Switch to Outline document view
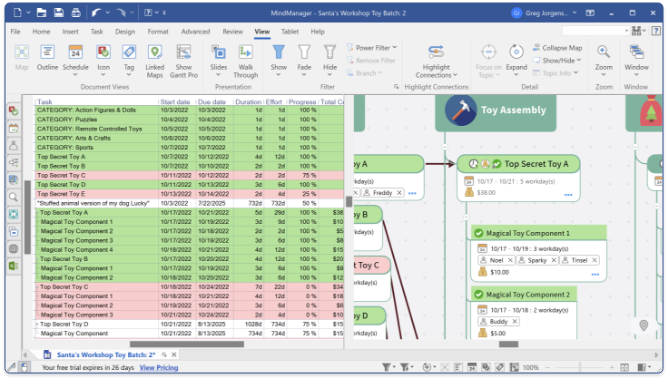The width and height of the screenshot is (668, 380). [x=47, y=58]
